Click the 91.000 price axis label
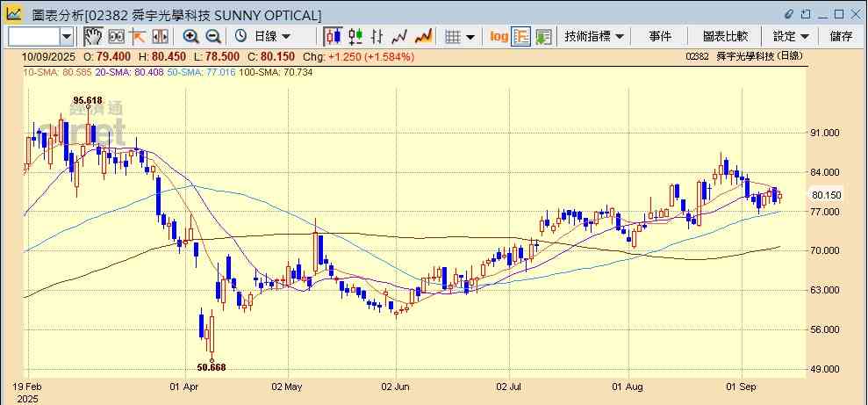868x405 pixels. click(826, 133)
